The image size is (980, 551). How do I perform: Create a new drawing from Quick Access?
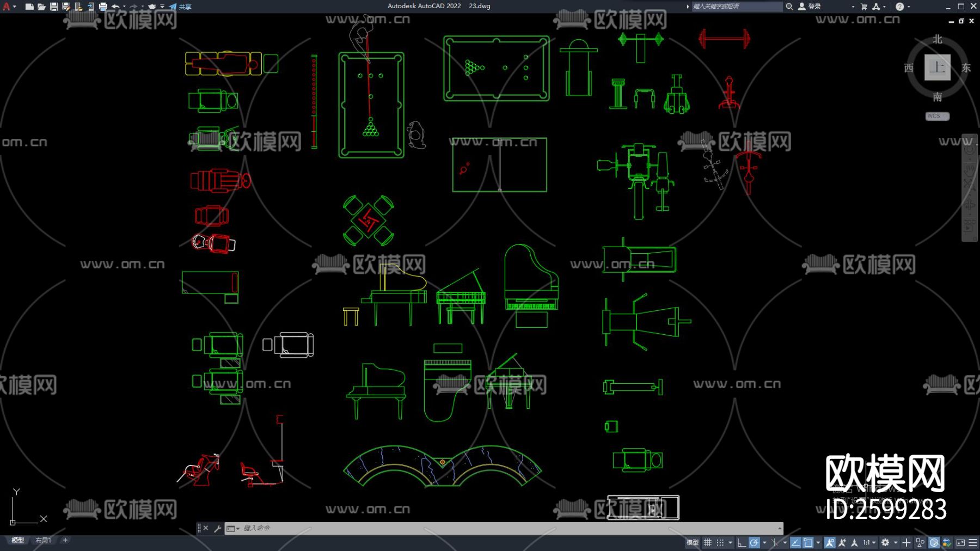click(29, 7)
